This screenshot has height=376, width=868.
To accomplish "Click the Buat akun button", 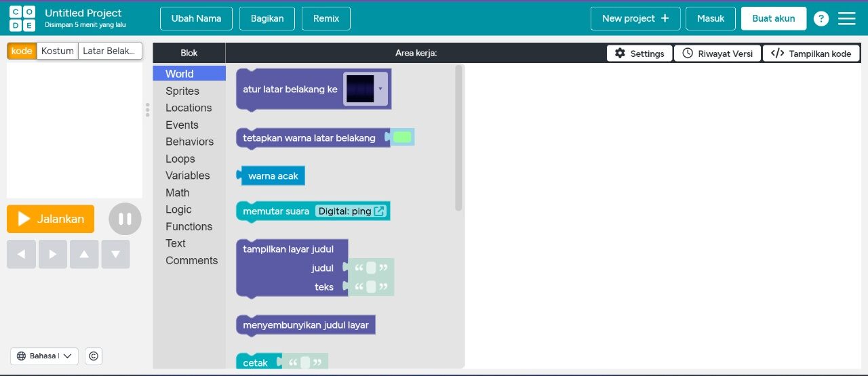I will click(773, 19).
